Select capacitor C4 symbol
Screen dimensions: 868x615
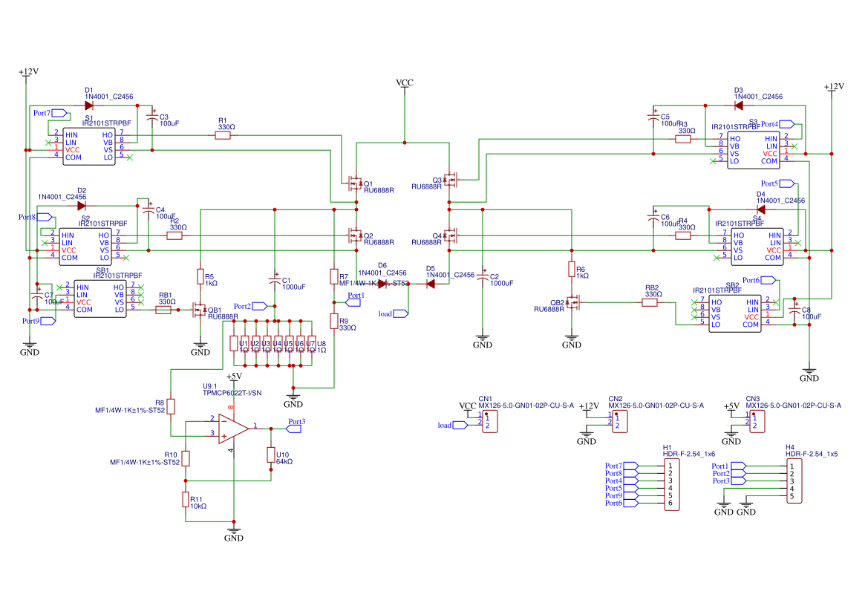tap(149, 209)
